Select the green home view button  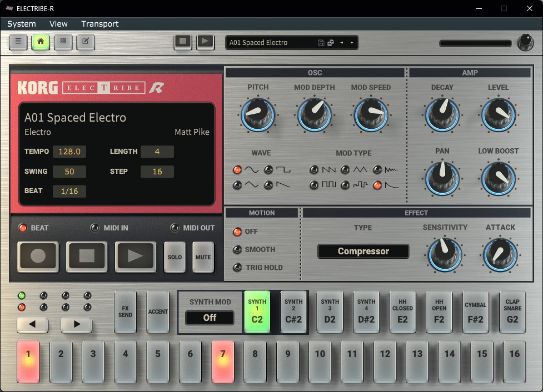click(41, 42)
